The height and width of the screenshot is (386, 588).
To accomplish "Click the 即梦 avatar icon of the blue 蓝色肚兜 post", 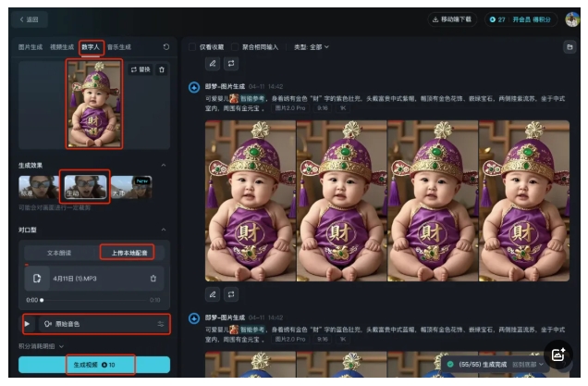I will click(x=194, y=318).
